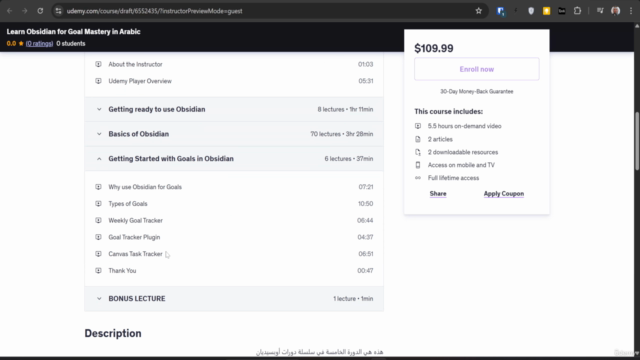Click the Enroll now button

pos(476,69)
